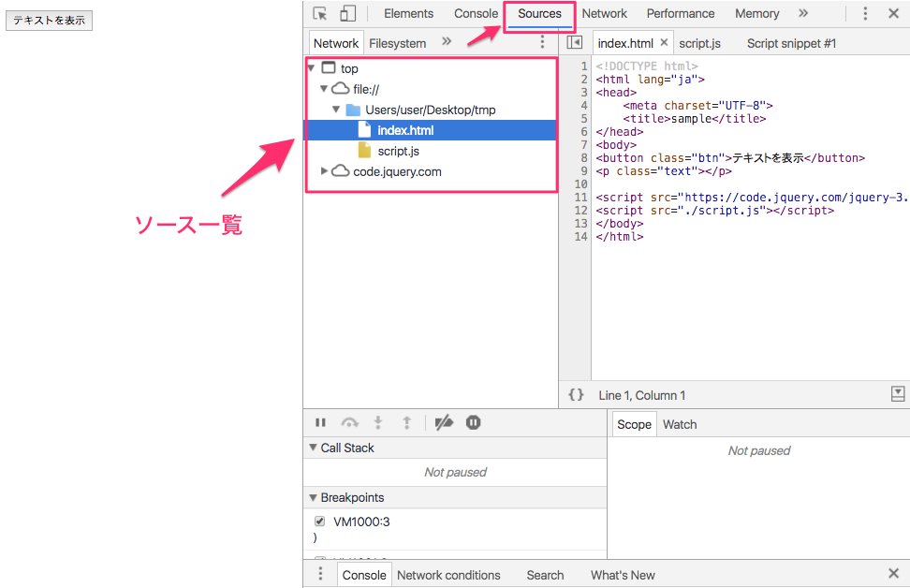Toggle the VM1000:3 breakpoint checkbox
The width and height of the screenshot is (910, 588).
[319, 521]
